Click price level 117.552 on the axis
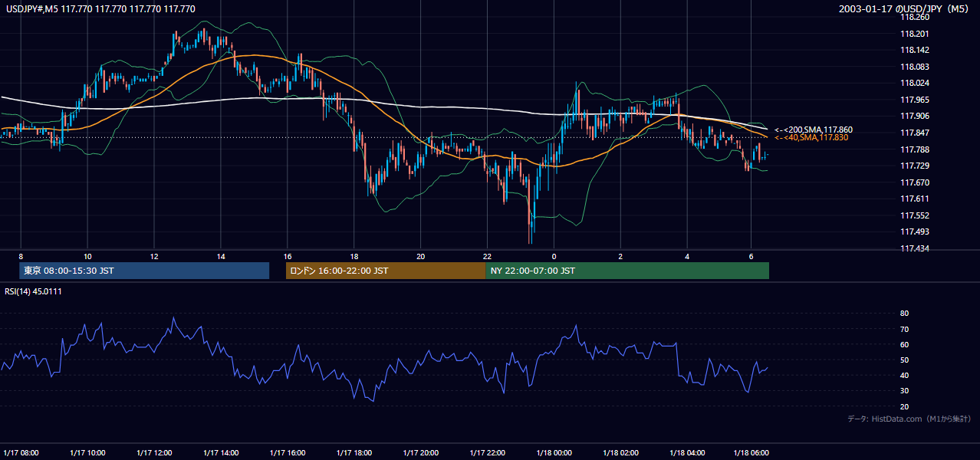Image resolution: width=980 pixels, height=460 pixels. pyautogui.click(x=914, y=215)
